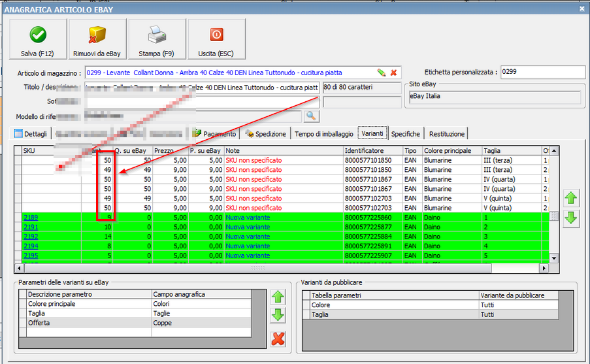Click the Etichetta personalizzata field with 0299
Viewport: 590px width, 364px height.
coord(542,72)
